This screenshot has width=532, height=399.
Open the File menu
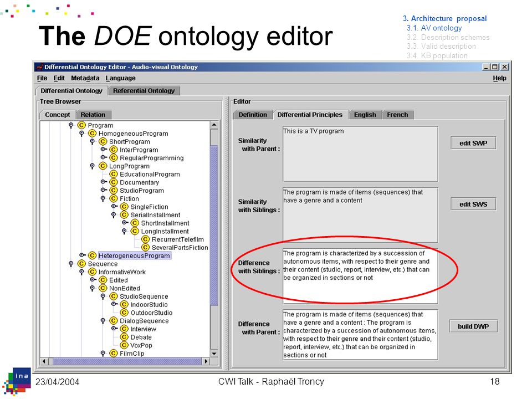[x=42, y=78]
